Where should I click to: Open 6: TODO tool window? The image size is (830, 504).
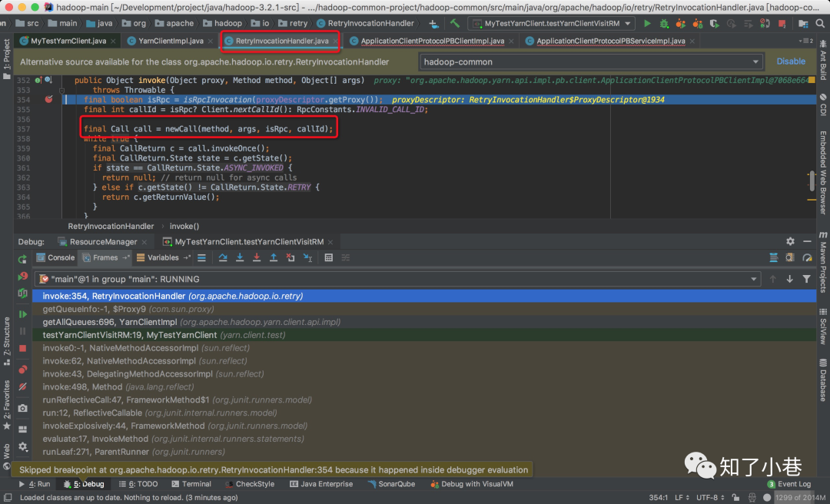[x=138, y=484]
